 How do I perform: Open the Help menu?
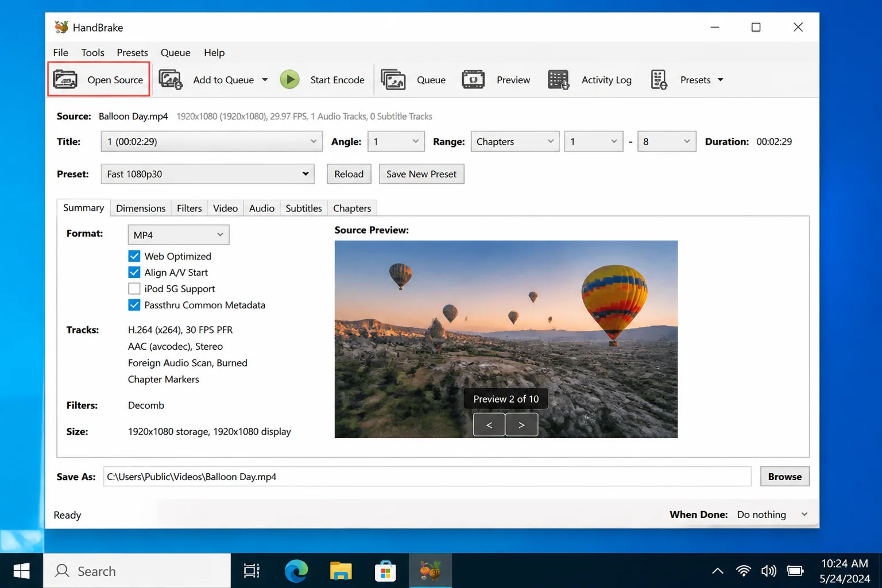point(214,52)
